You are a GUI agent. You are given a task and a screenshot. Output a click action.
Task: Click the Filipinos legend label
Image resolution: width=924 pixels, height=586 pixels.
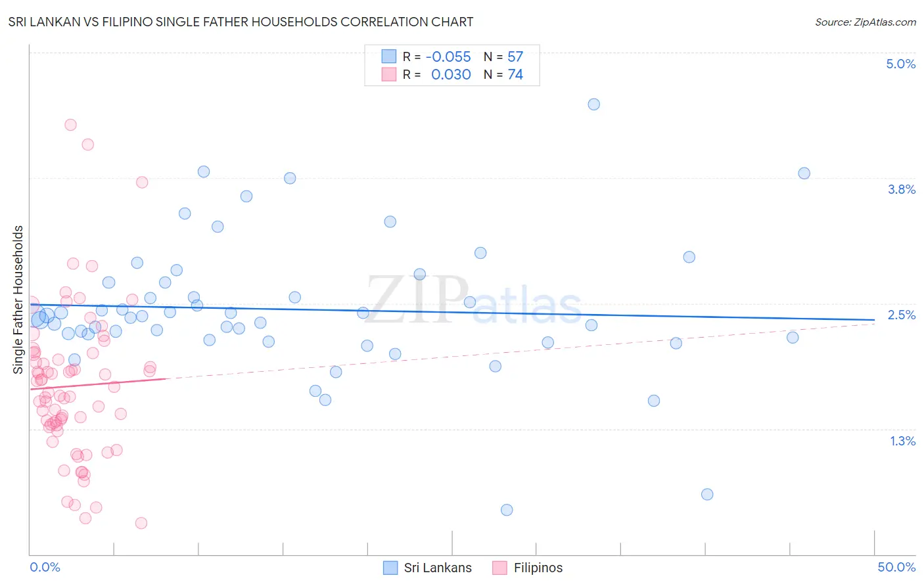pyautogui.click(x=538, y=568)
